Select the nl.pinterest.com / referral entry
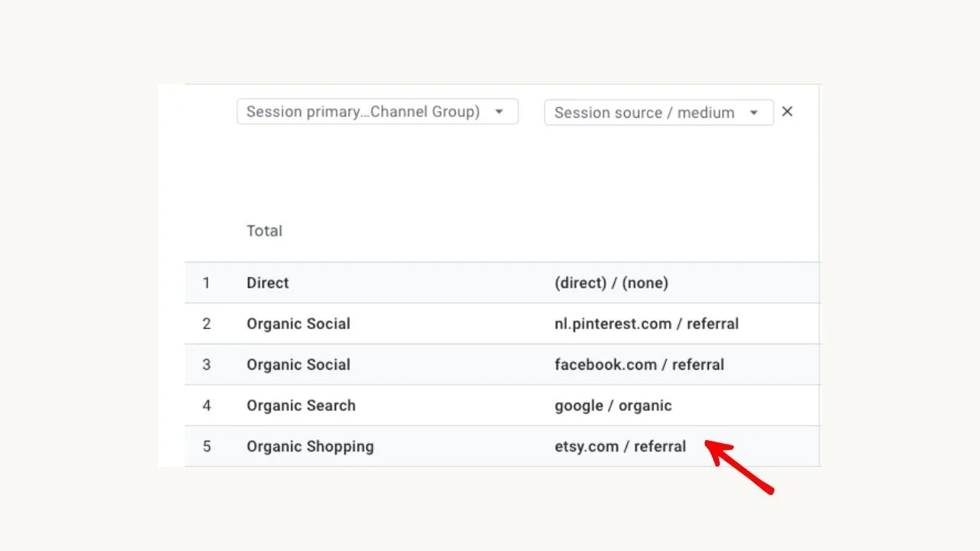Viewport: 980px width, 551px height. (646, 324)
